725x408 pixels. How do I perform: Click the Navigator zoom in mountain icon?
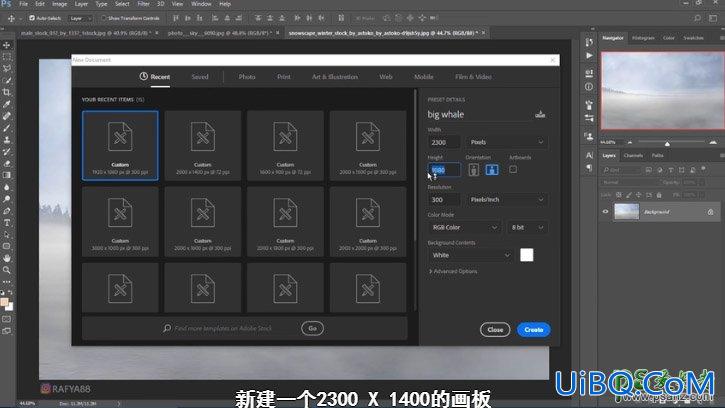[x=713, y=142]
